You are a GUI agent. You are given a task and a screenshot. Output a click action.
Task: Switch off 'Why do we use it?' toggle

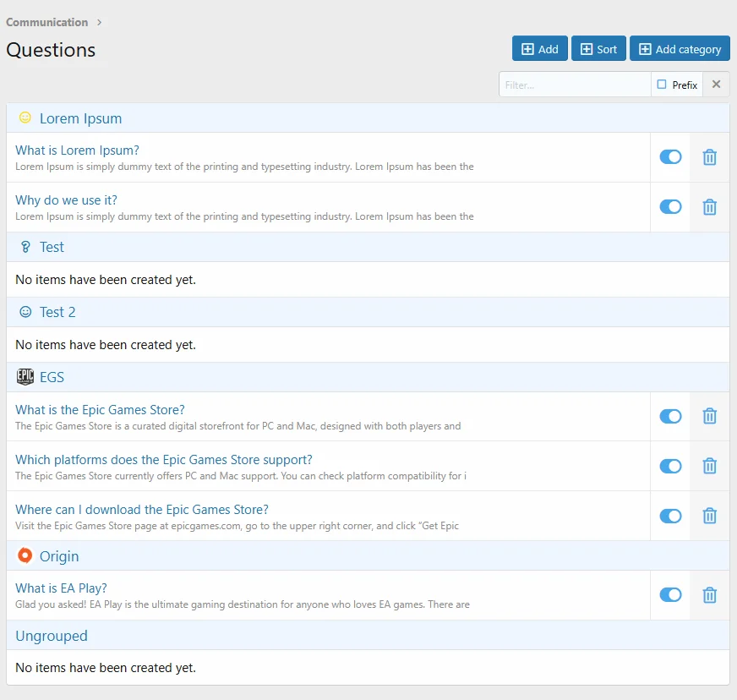[x=670, y=207]
